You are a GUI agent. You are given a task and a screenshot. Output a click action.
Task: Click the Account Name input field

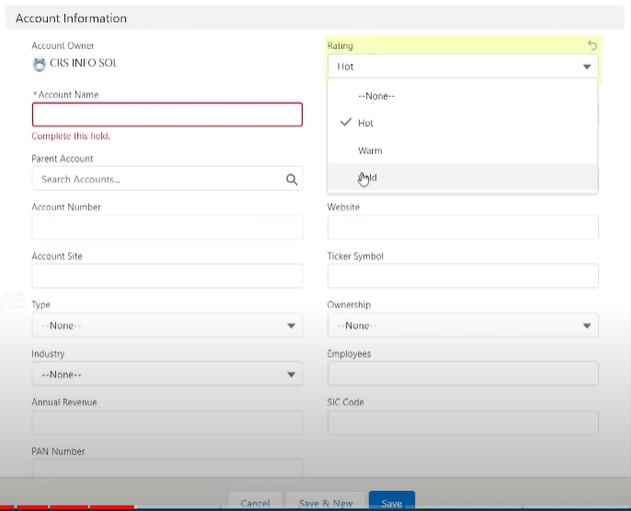pos(166,115)
